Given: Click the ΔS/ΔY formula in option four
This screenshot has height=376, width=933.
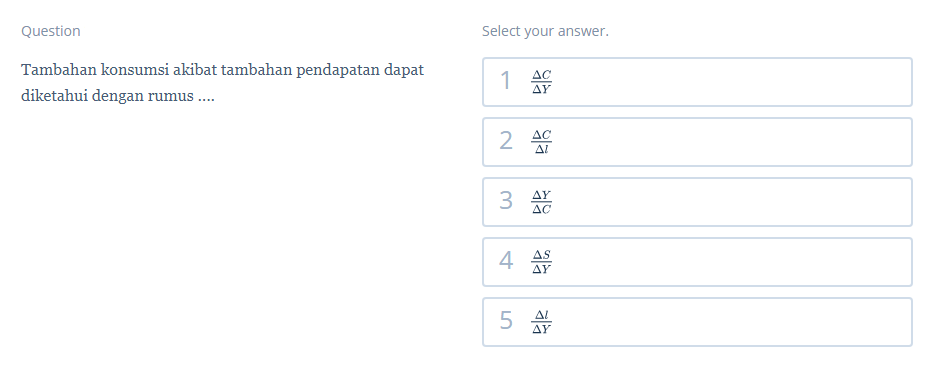Looking at the screenshot, I should (541, 262).
